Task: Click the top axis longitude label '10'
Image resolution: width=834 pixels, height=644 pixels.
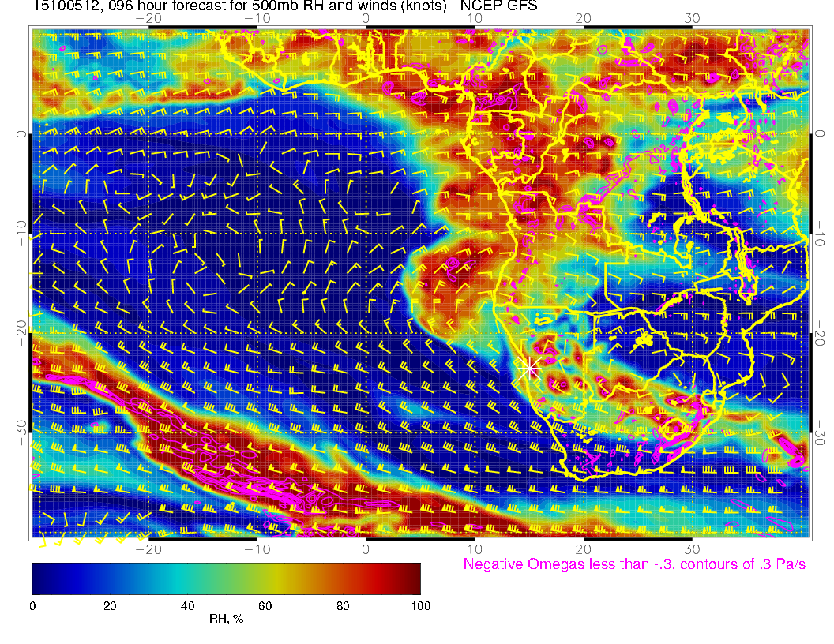Action: 475,19
